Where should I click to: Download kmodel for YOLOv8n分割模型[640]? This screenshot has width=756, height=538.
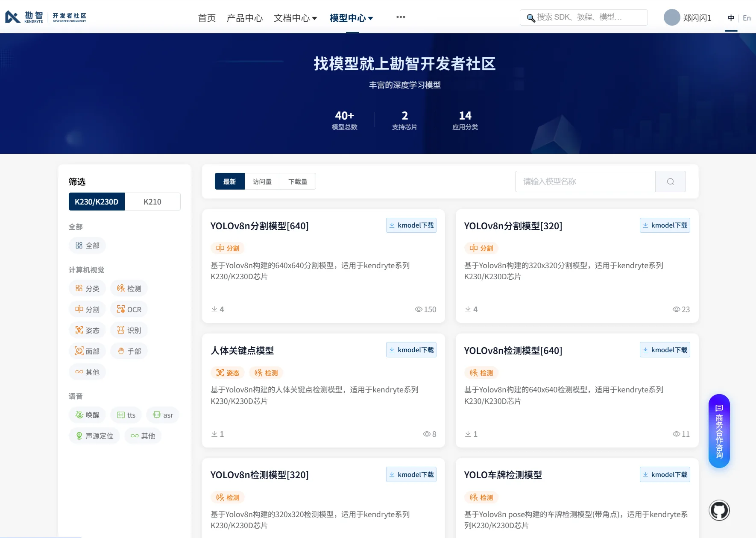pyautogui.click(x=411, y=225)
